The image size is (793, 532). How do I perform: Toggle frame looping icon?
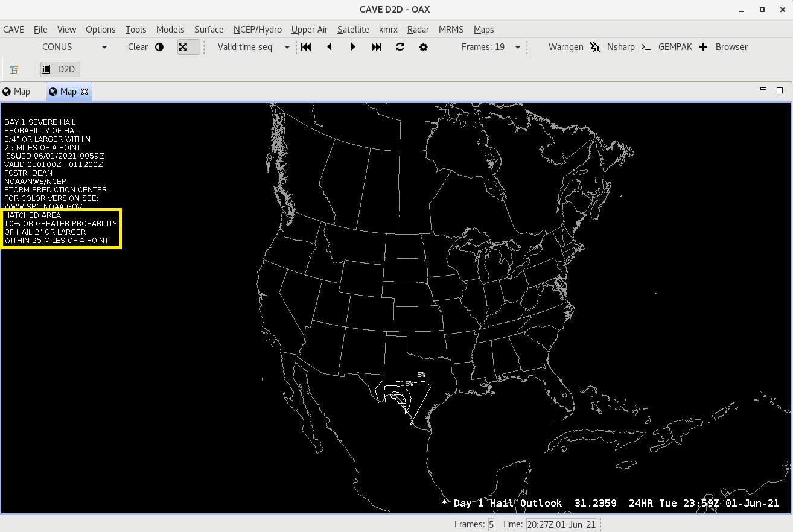(x=400, y=47)
